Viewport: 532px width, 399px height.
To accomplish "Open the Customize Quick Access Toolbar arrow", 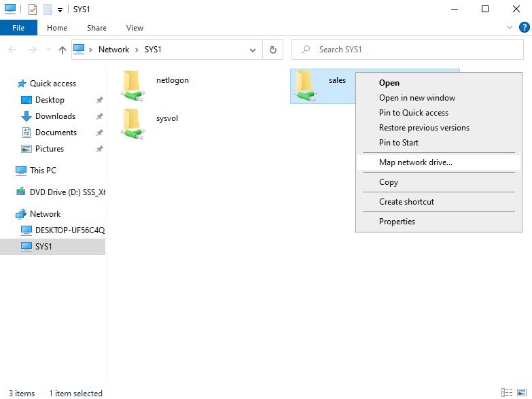I will pos(60,10).
